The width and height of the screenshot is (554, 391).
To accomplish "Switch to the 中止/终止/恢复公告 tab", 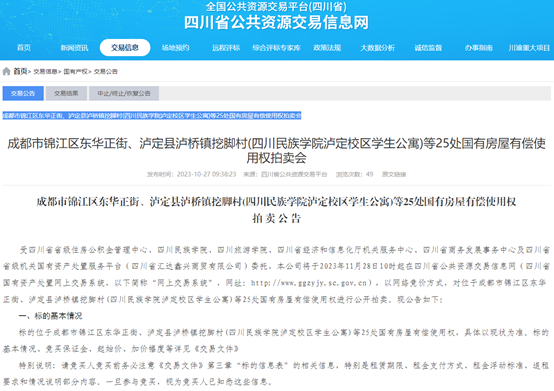I will pos(124,93).
